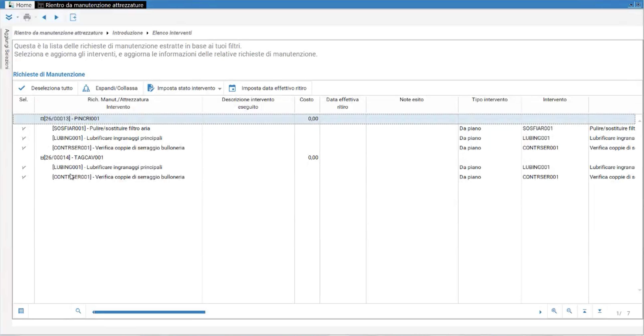Viewport: 644px width, 336px height.
Task: Click the horizontal scrollbar thumb
Action: tap(150, 312)
